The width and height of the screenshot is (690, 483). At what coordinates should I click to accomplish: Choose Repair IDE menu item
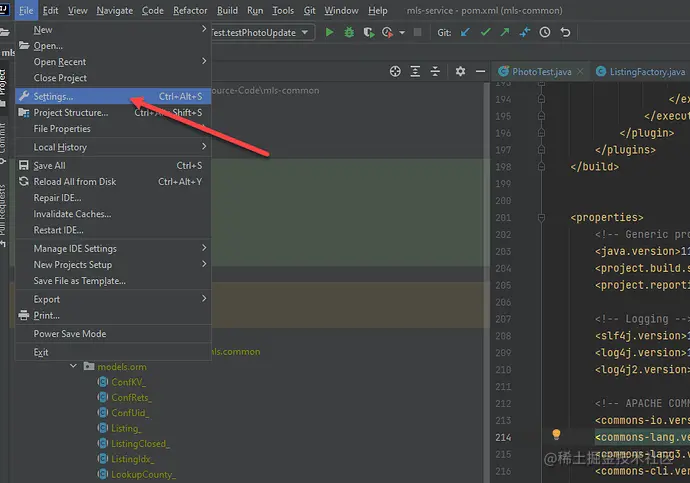pyautogui.click(x=114, y=198)
